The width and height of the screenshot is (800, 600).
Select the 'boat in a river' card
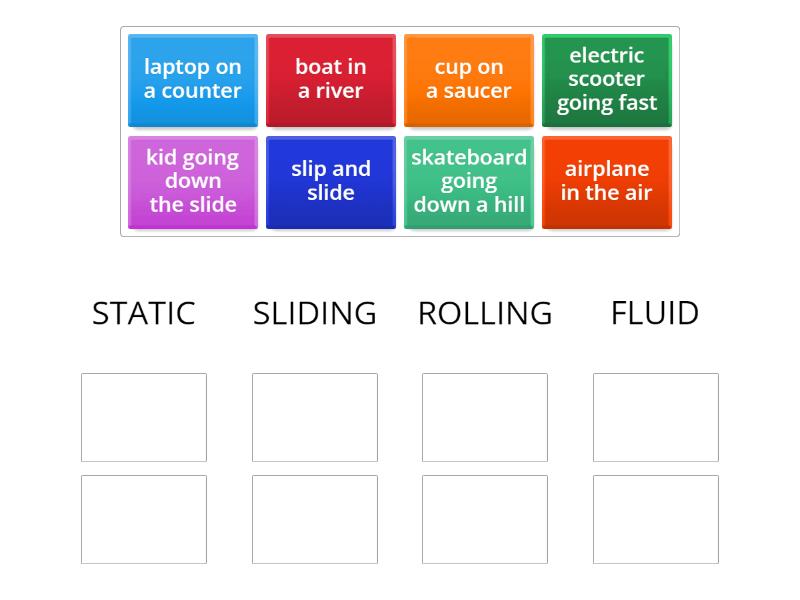click(330, 80)
